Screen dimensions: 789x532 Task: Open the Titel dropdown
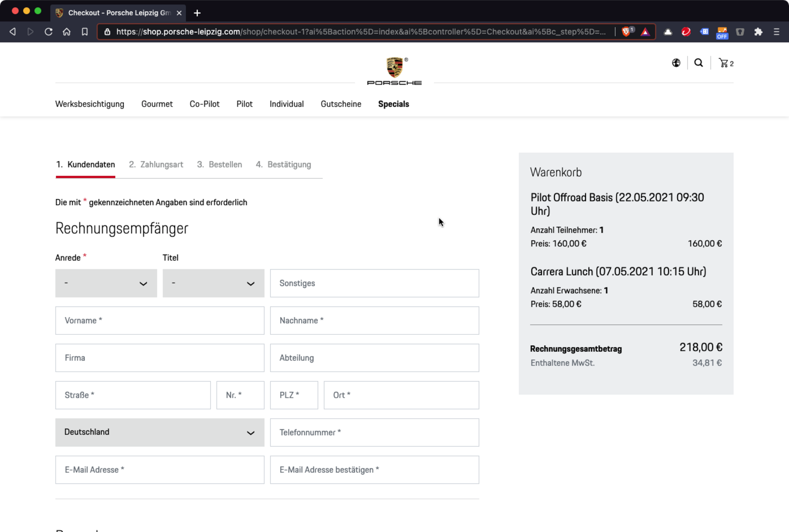pos(213,283)
